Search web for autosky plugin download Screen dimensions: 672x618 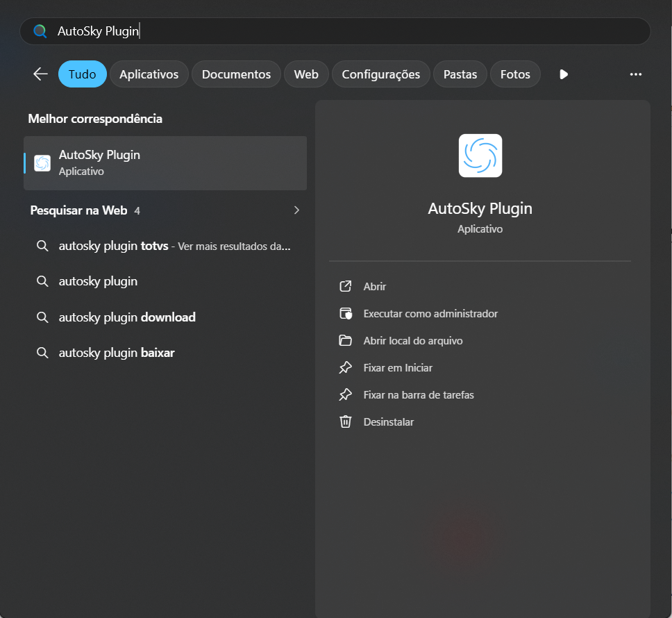point(165,317)
